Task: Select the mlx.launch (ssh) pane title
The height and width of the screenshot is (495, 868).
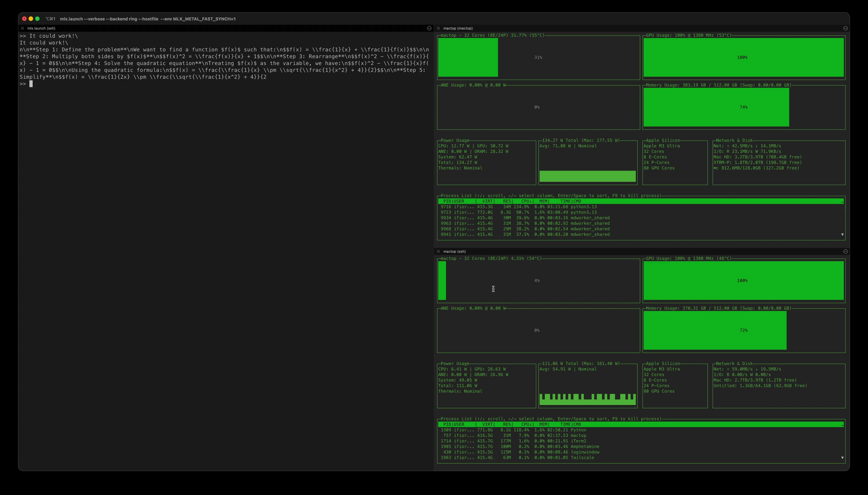Action: (41, 28)
